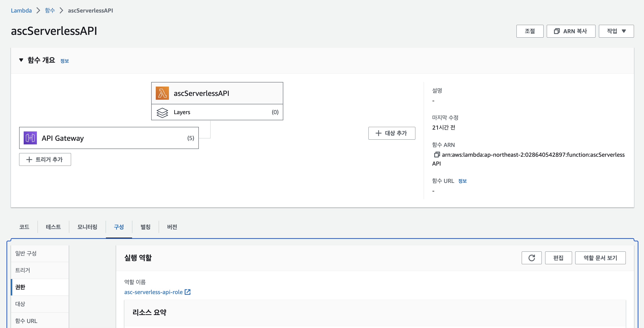
Task: Copy function ARN using the copy icon
Action: 437,155
